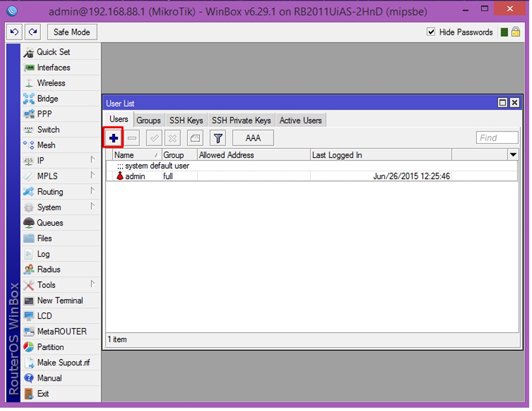Switch to the Groups tab
The image size is (532, 411).
pyautogui.click(x=149, y=120)
